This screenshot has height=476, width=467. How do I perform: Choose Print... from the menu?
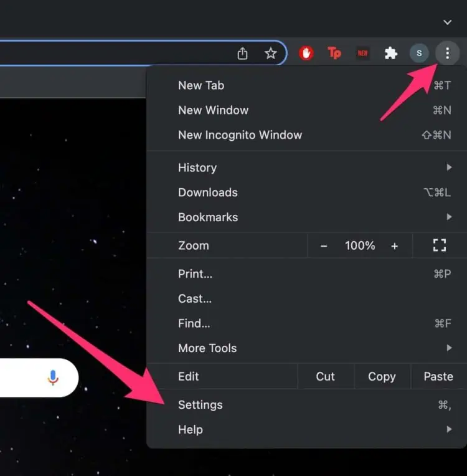tap(306, 274)
